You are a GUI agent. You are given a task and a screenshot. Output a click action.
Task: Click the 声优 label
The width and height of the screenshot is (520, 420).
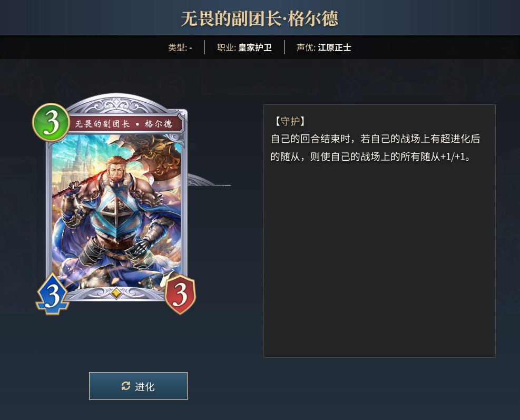[x=306, y=47]
